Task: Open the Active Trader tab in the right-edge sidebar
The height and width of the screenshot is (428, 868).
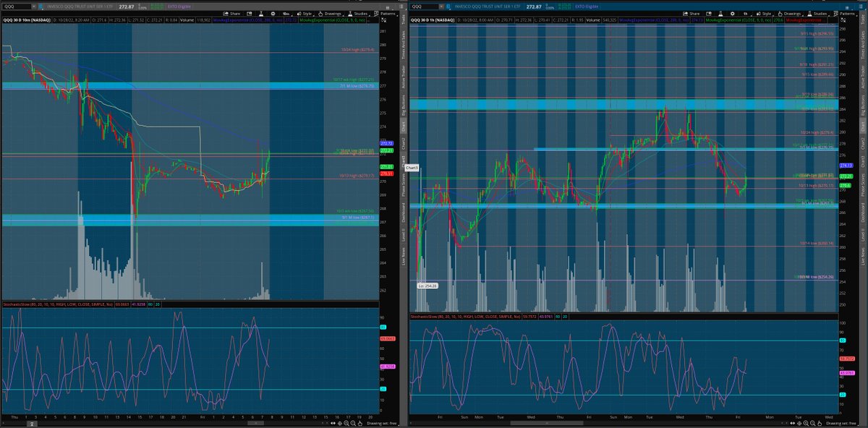Action: 862,77
